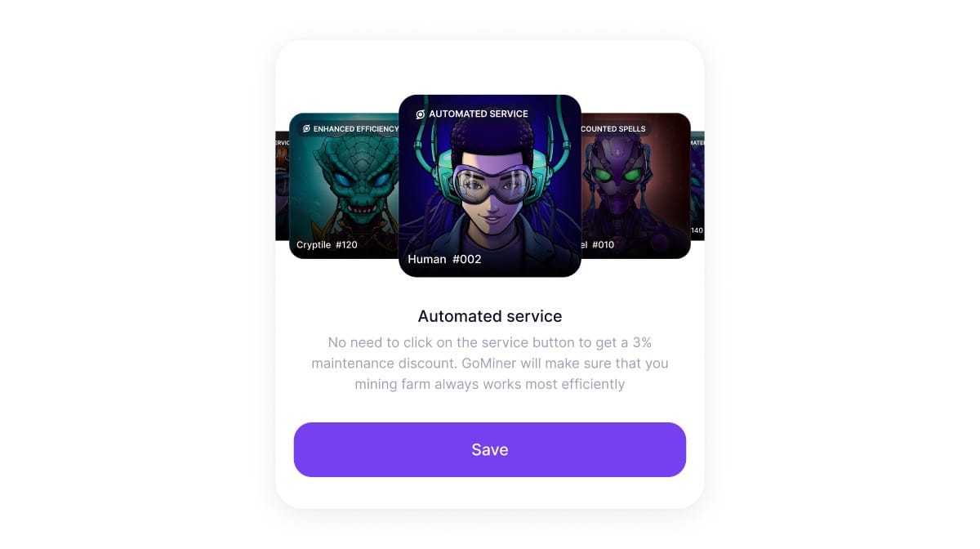This screenshot has height=549, width=980.
Task: Click the DISCOUNTED SPELLS badge label
Action: 613,129
